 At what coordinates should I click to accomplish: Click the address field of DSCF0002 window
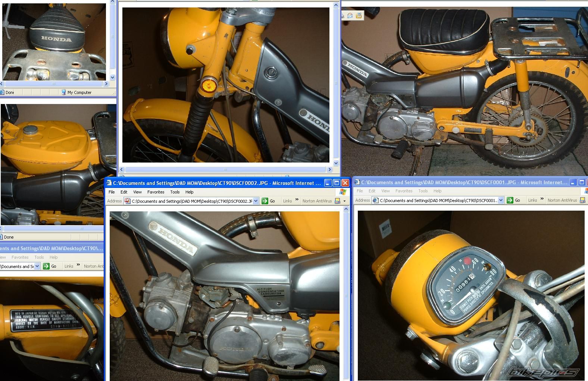click(x=191, y=201)
